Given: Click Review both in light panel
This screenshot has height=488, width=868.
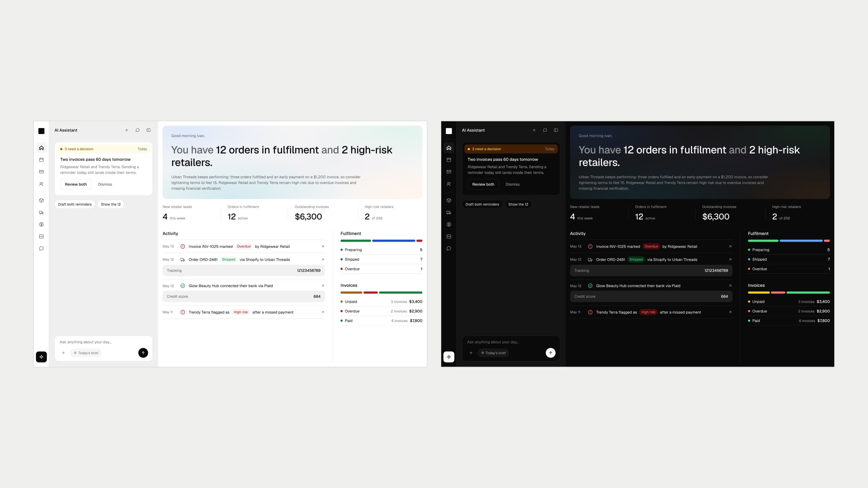Looking at the screenshot, I should (x=76, y=184).
